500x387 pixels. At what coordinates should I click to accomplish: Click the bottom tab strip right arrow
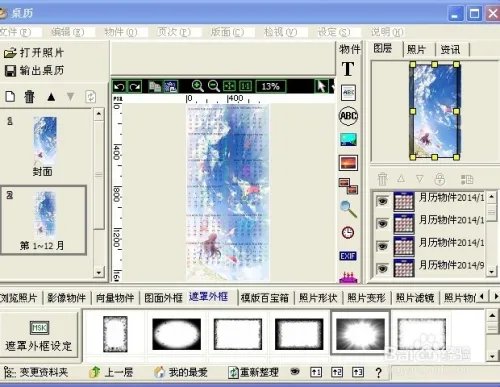496,296
